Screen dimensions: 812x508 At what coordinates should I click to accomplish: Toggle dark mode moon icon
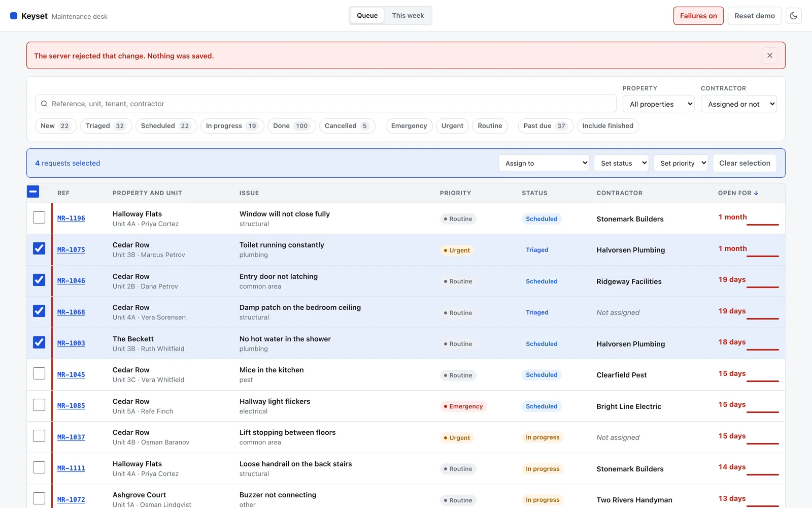pos(793,16)
